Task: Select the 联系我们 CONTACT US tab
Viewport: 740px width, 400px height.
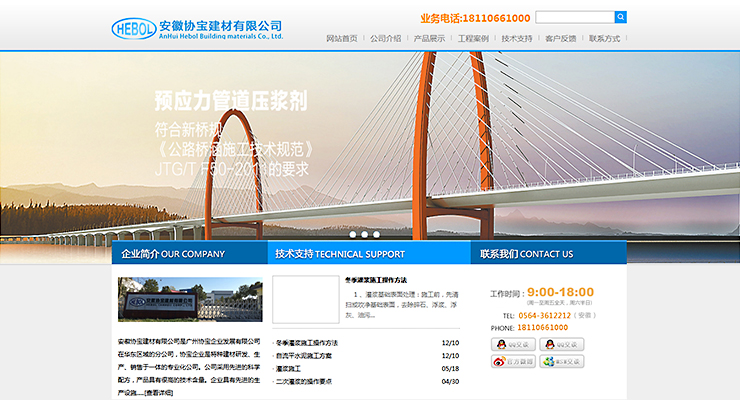Action: tap(549, 253)
